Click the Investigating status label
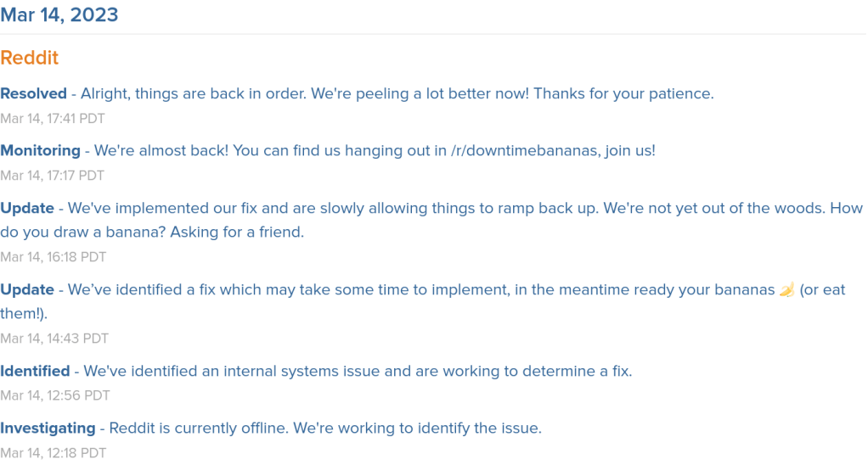Screen dimensions: 868x465 (x=48, y=428)
